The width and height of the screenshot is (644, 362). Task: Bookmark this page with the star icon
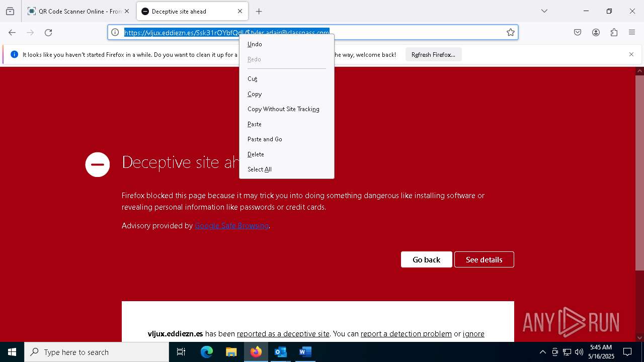pos(511,32)
